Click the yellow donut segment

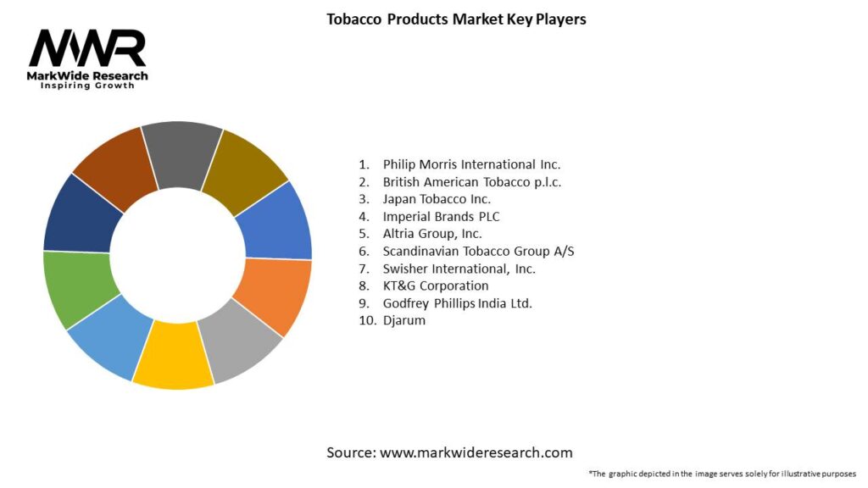(173, 357)
